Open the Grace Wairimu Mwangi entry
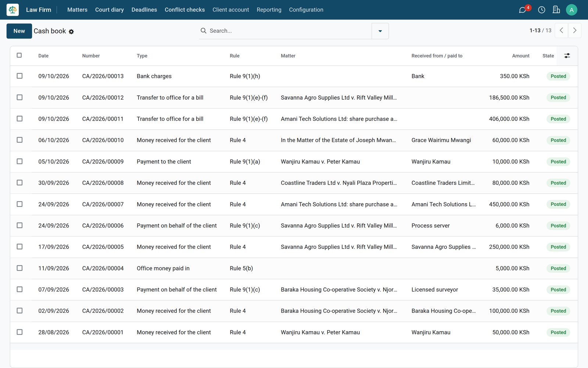 tap(441, 140)
